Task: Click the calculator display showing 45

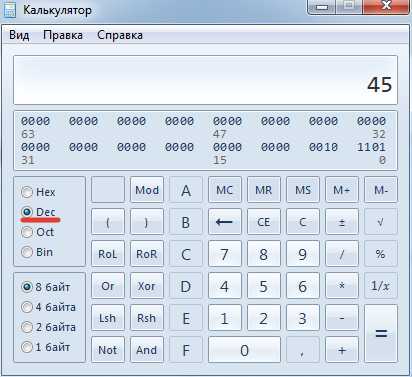Action: click(x=205, y=80)
